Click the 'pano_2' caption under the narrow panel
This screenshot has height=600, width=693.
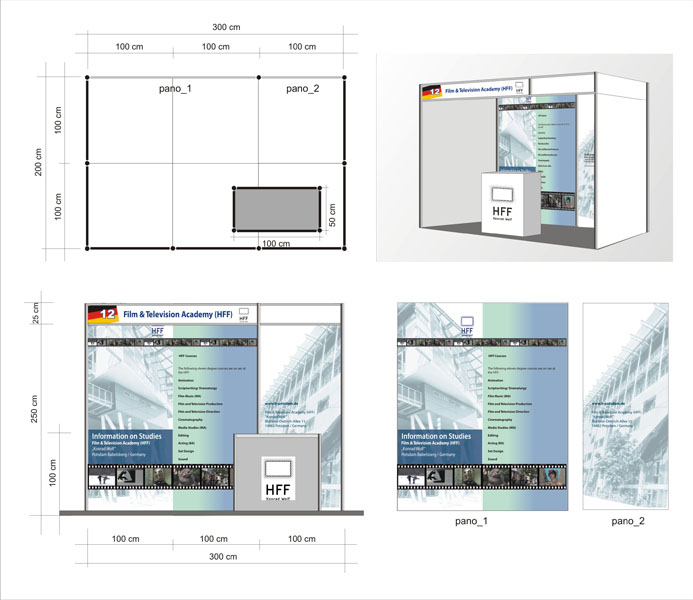(628, 521)
